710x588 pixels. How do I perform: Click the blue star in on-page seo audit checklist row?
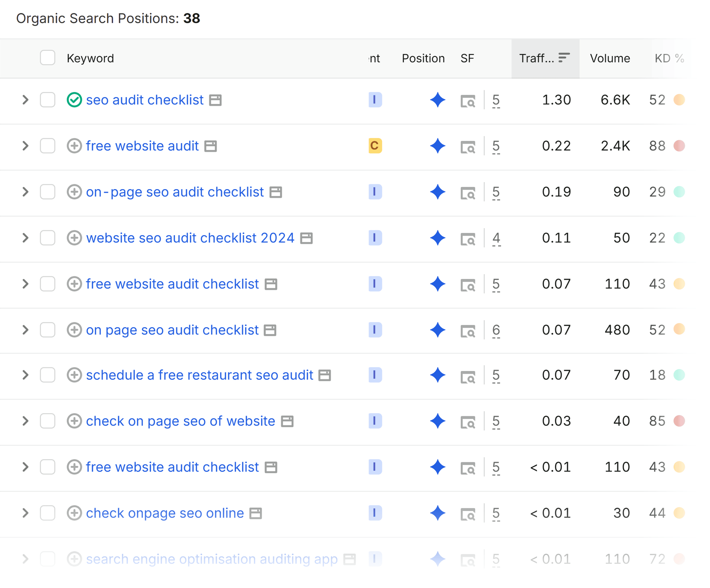click(x=438, y=192)
